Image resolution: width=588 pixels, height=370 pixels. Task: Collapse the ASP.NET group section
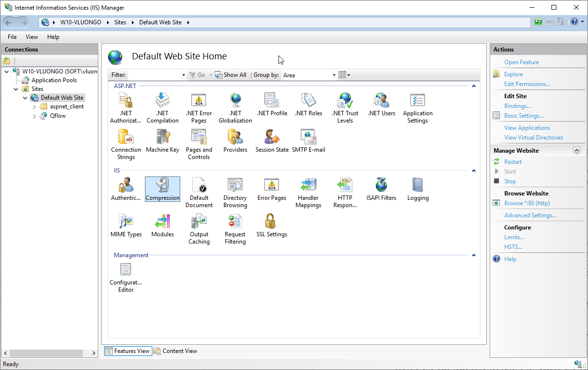[474, 86]
